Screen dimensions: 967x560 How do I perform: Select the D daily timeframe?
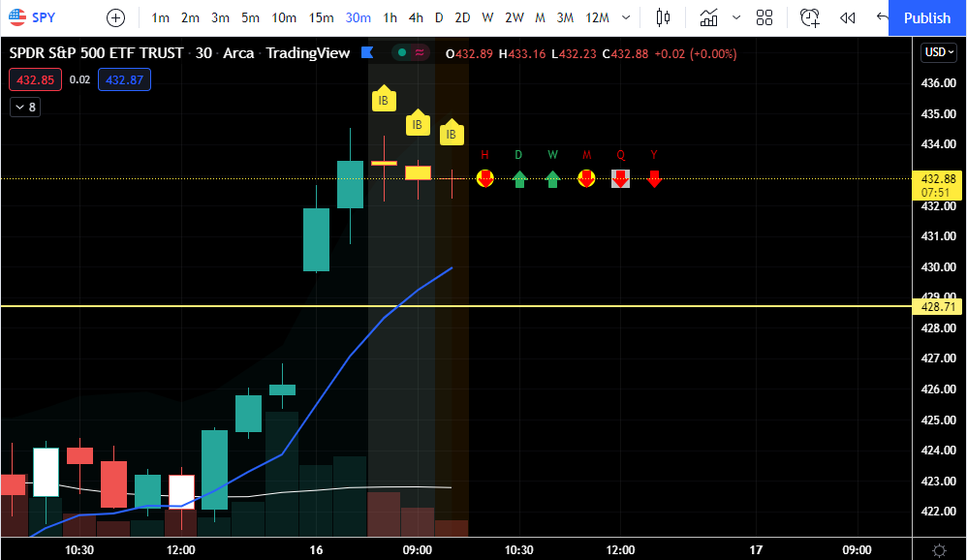coord(439,17)
